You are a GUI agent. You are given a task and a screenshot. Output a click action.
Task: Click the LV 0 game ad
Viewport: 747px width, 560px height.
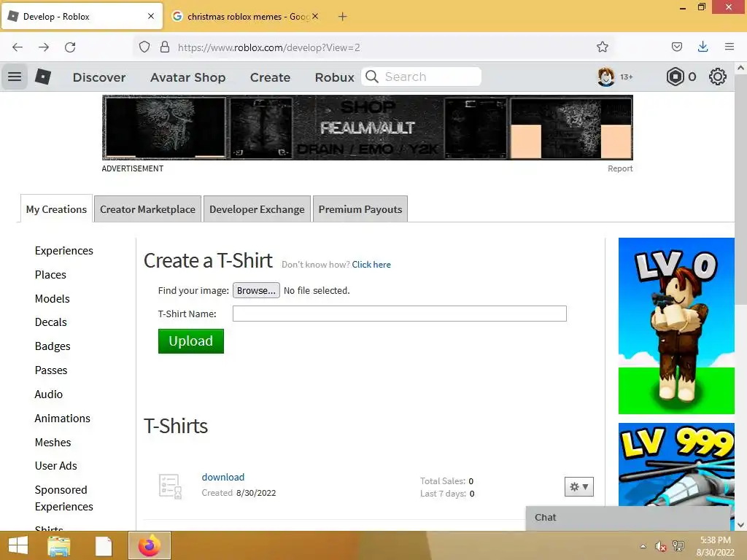(x=676, y=326)
